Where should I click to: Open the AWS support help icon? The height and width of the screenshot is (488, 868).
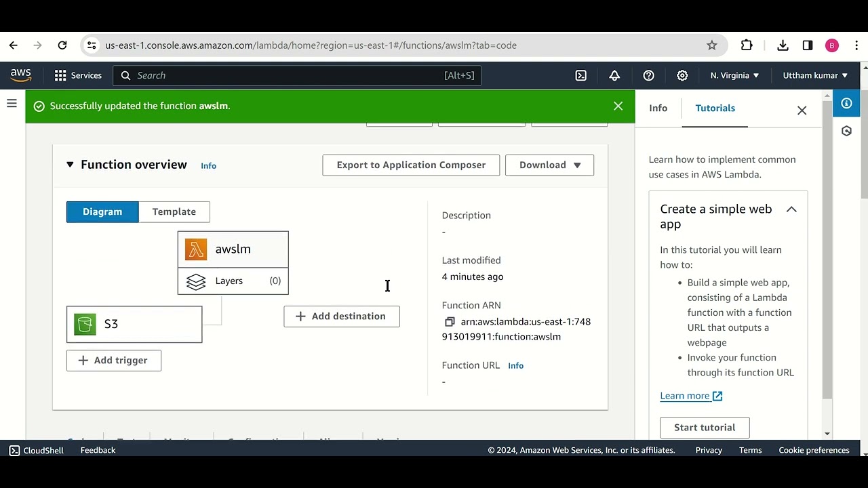(x=648, y=75)
